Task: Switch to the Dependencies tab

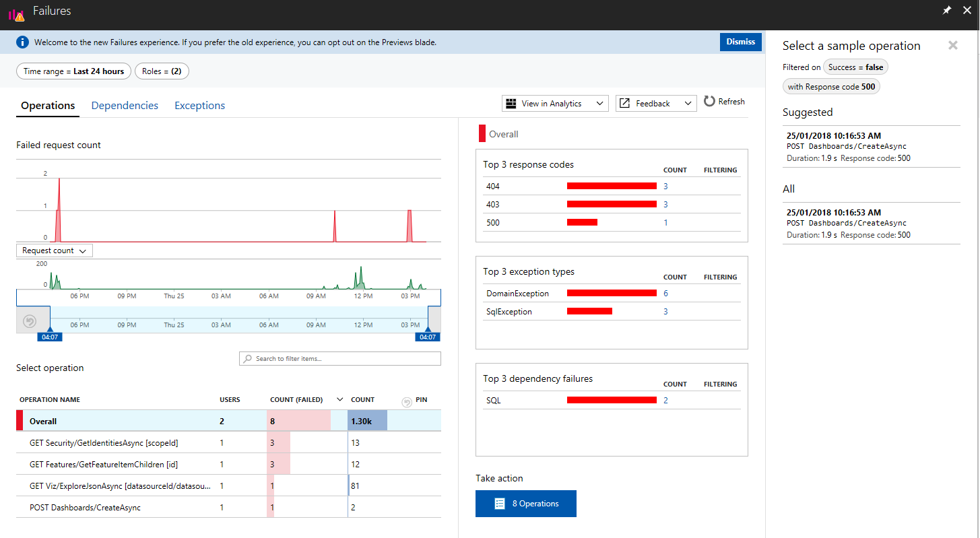Action: tap(125, 106)
